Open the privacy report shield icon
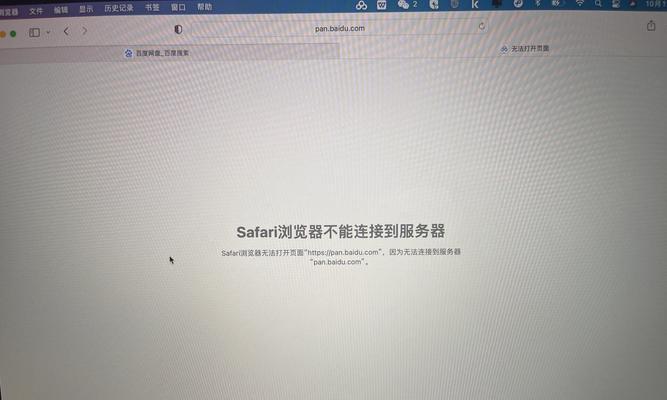Image resolution: width=667 pixels, height=400 pixels. coord(178,29)
